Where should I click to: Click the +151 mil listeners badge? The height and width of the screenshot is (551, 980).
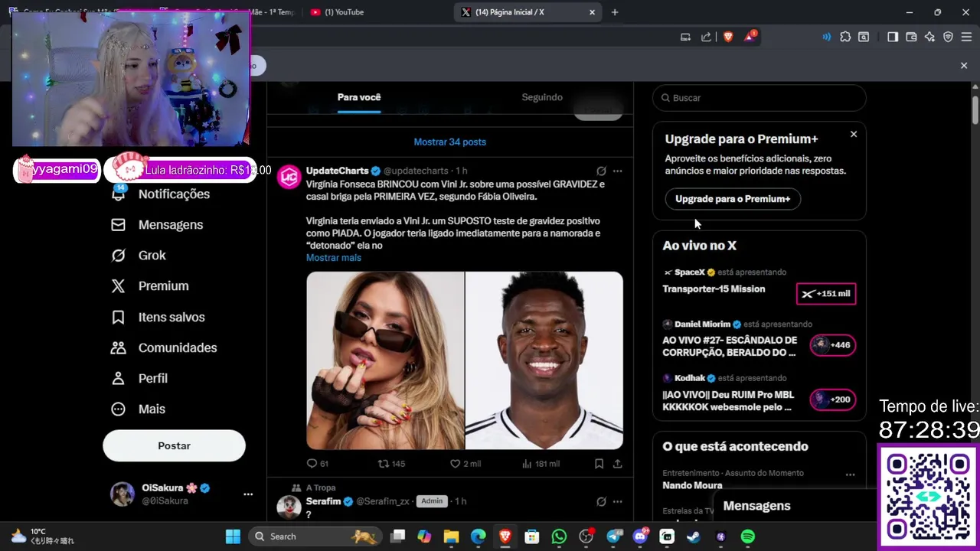click(x=826, y=294)
